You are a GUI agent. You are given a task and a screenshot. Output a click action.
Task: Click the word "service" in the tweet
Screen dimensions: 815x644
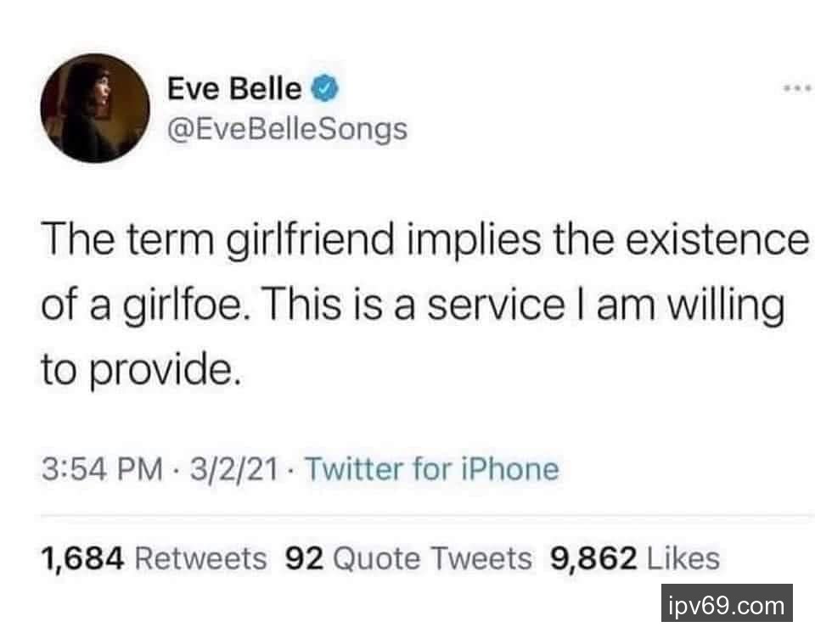click(494, 305)
